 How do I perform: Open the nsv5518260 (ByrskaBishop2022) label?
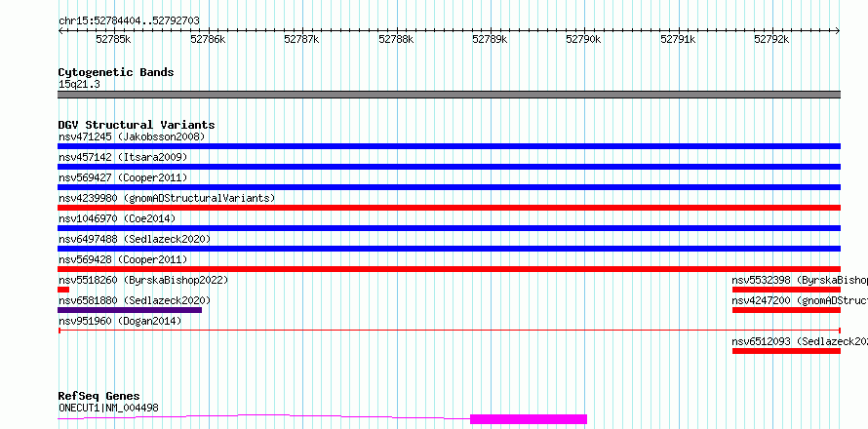click(143, 280)
